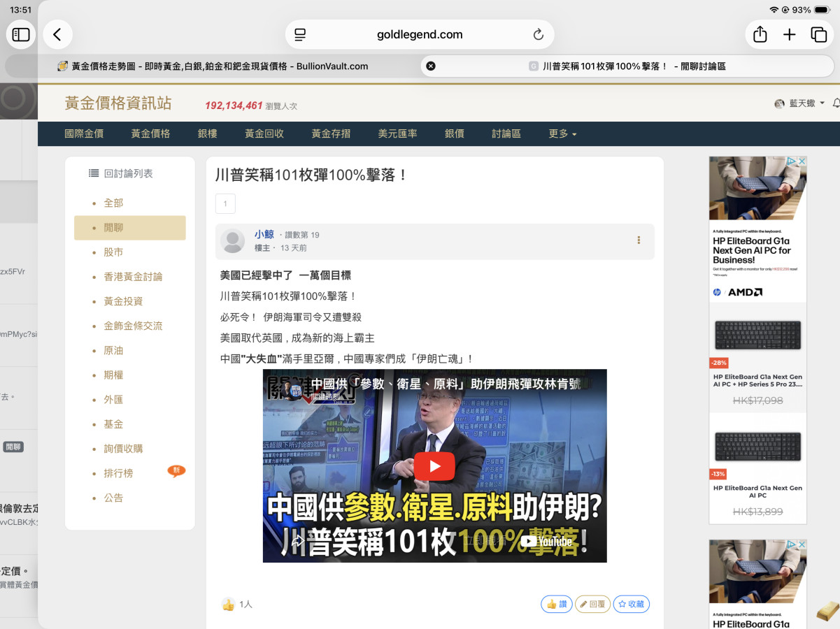Close the current tab with the X icon
Viewport: 840px width, 629px height.
click(431, 66)
